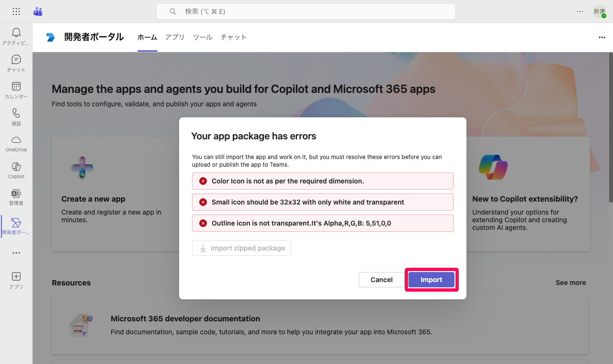The height and width of the screenshot is (364, 613).
Task: Open the Developer Portal header more options
Action: tap(602, 37)
